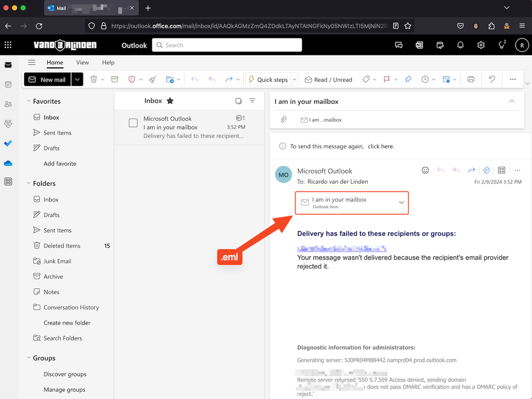Collapse the Groups section

pyautogui.click(x=29, y=358)
